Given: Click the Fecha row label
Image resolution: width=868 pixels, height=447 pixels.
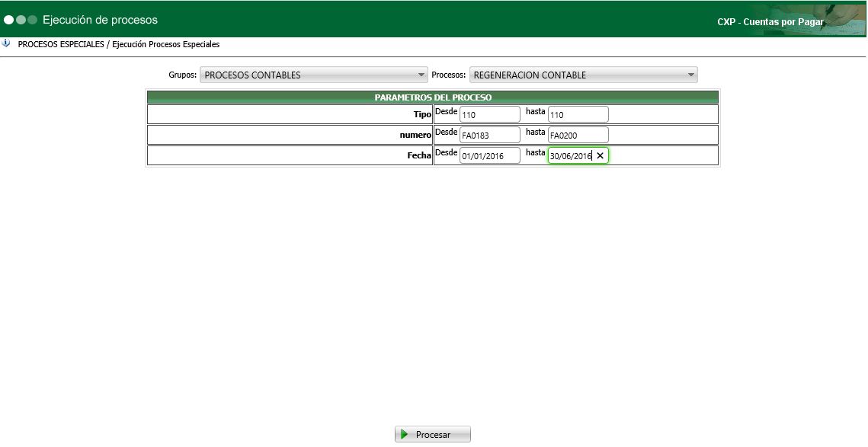Looking at the screenshot, I should pyautogui.click(x=419, y=155).
